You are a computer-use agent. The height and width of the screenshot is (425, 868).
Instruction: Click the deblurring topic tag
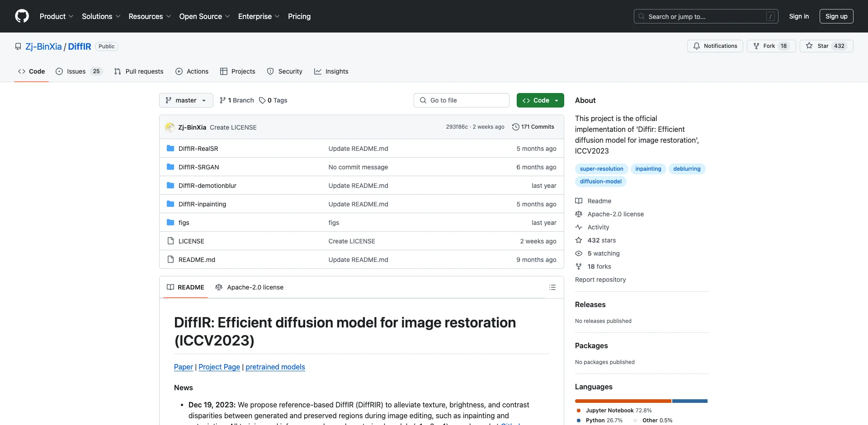687,169
